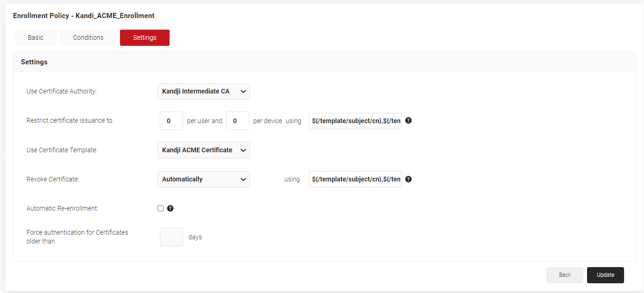The height and width of the screenshot is (293, 644).
Task: Click the Back button
Action: [565, 275]
